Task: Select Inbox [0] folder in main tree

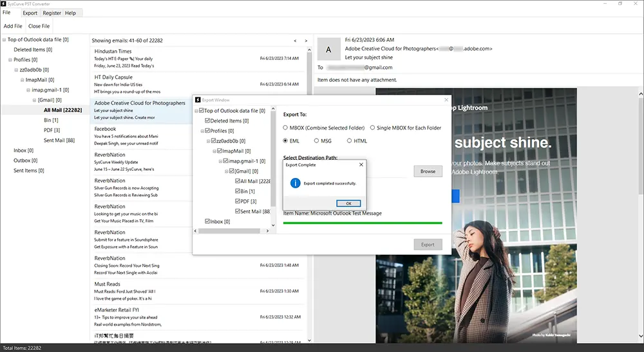Action: pyautogui.click(x=23, y=150)
